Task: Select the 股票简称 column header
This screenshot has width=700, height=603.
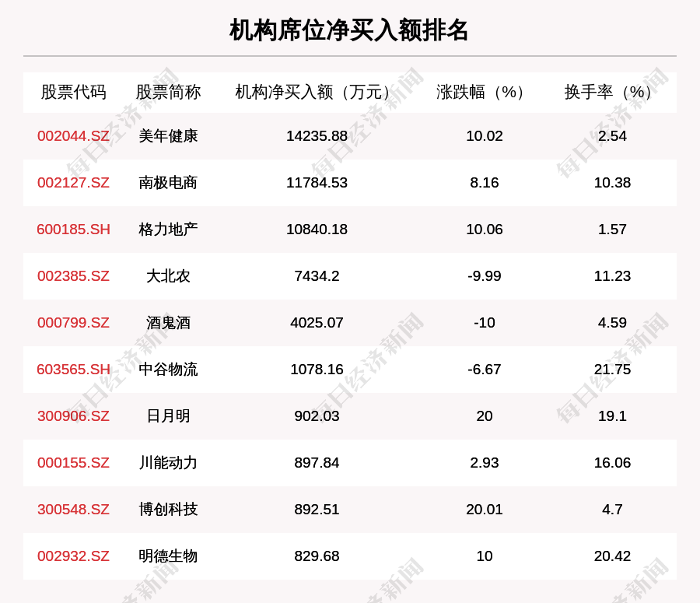Action: [x=168, y=92]
